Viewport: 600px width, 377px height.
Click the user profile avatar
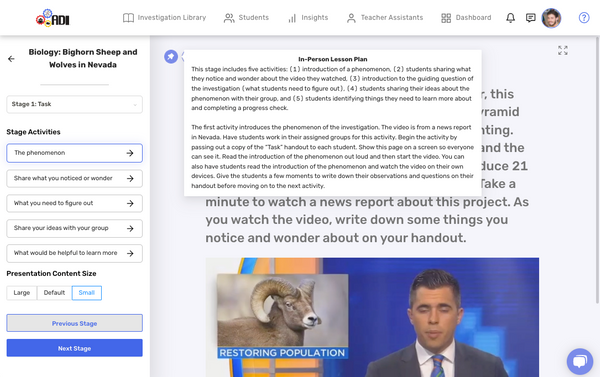tap(551, 18)
